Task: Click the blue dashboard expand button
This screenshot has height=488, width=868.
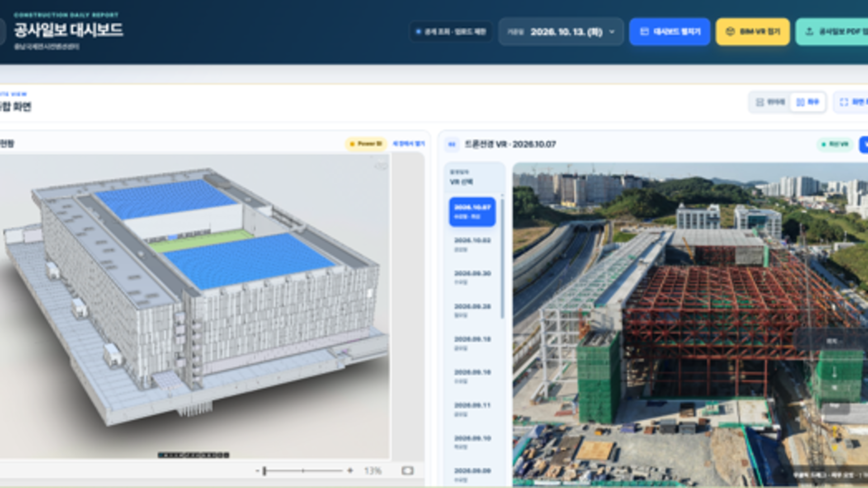Action: tap(670, 32)
